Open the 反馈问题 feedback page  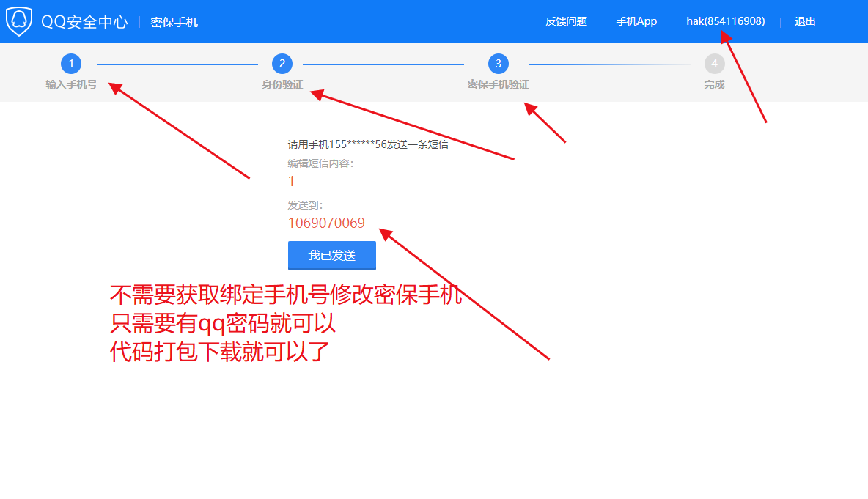click(x=565, y=21)
